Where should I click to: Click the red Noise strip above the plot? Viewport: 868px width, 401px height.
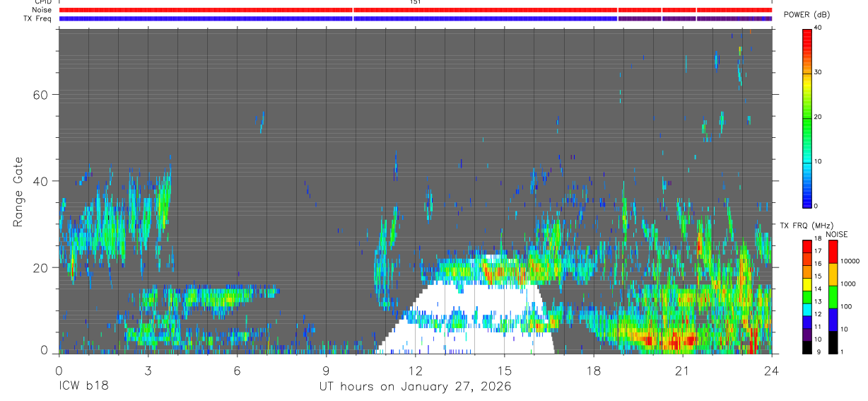[415, 10]
